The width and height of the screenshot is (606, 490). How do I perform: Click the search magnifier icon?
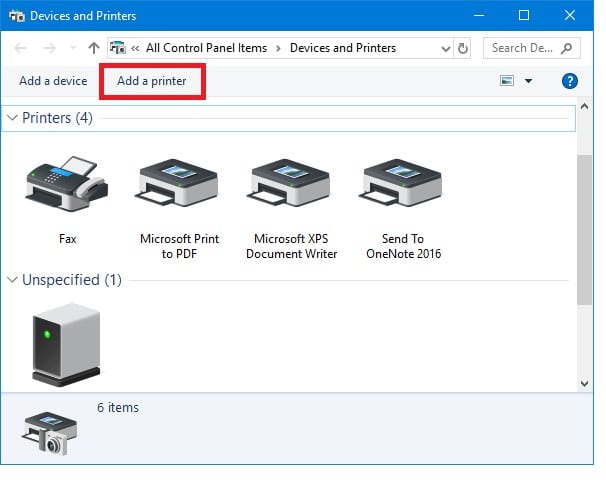pos(567,48)
